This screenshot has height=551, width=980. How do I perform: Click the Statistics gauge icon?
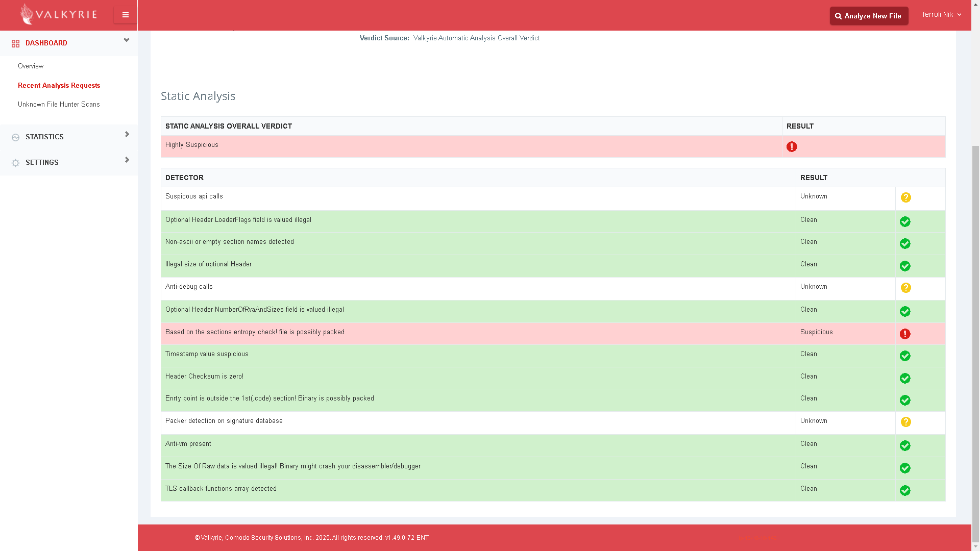(x=15, y=137)
